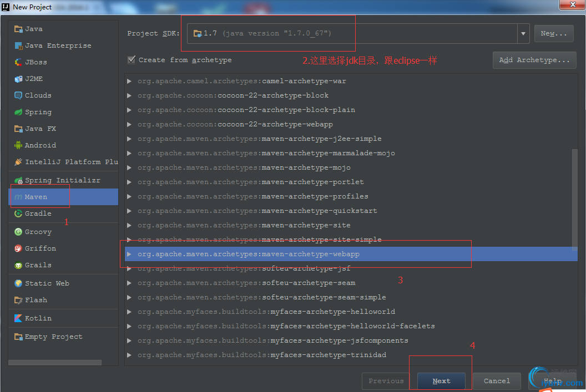Select Gradle project type

click(63, 213)
